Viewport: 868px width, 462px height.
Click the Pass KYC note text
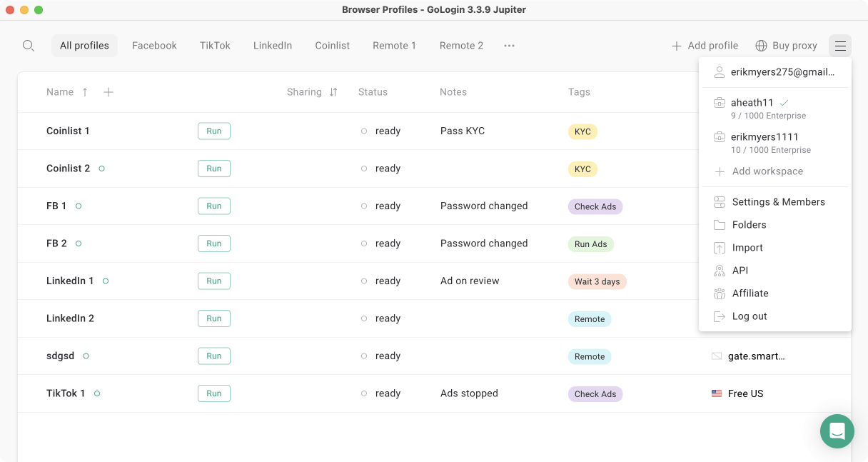463,131
